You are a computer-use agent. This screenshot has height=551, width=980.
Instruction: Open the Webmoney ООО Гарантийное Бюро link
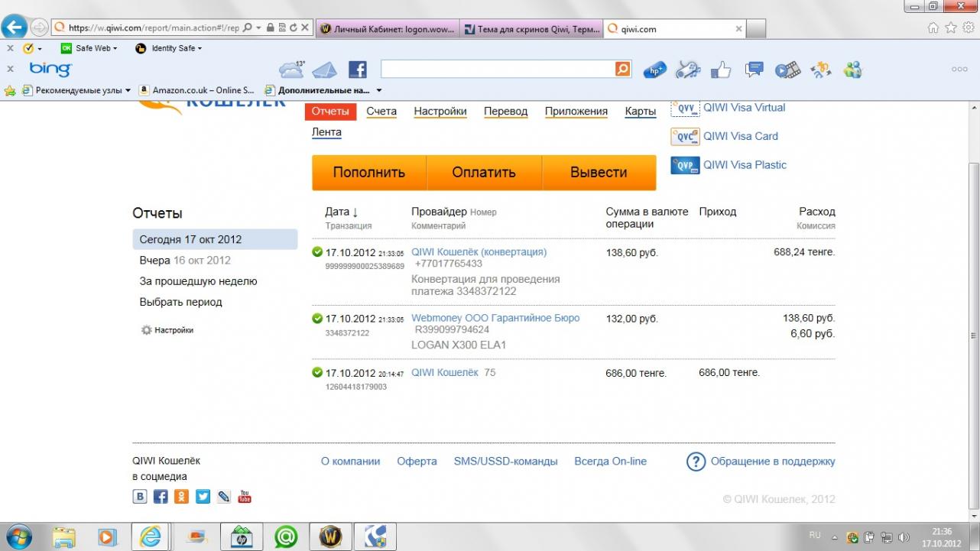pos(495,318)
